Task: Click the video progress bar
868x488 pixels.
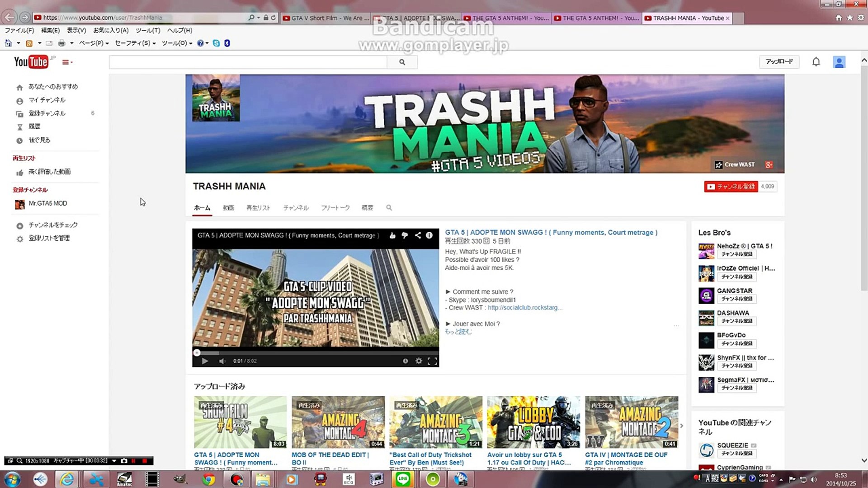Action: [316, 353]
